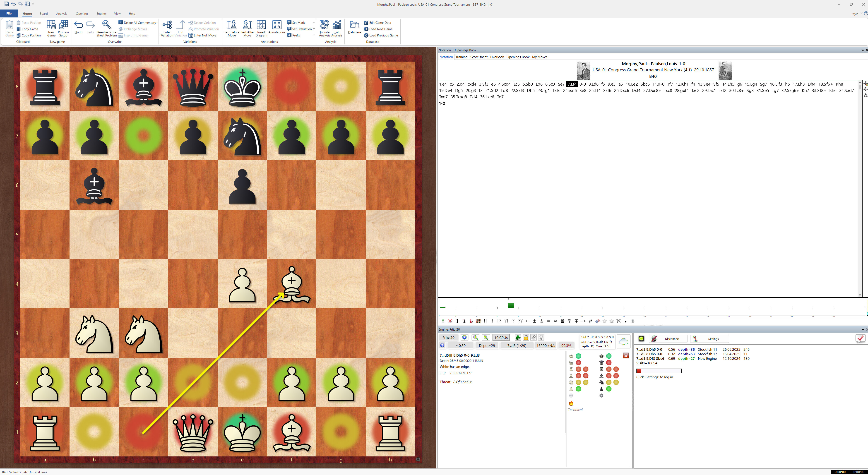Insert a diagram into the notation
This screenshot has width=868, height=475.
point(261,28)
